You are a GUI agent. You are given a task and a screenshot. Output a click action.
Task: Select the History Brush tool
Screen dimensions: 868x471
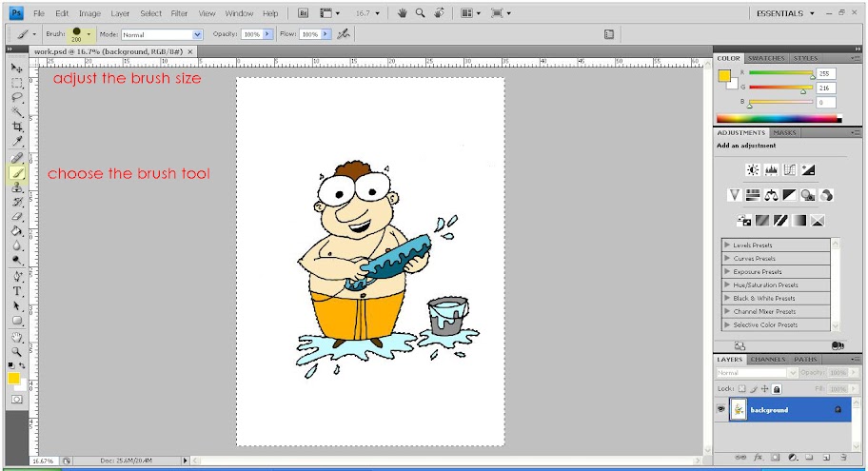tap(17, 202)
